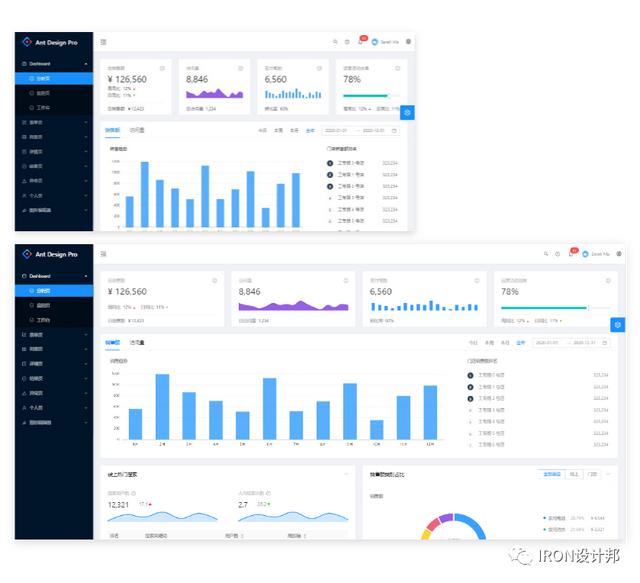Expand 结果页 result menu in lower sidebar
The width and height of the screenshot is (640, 583).
54,378
